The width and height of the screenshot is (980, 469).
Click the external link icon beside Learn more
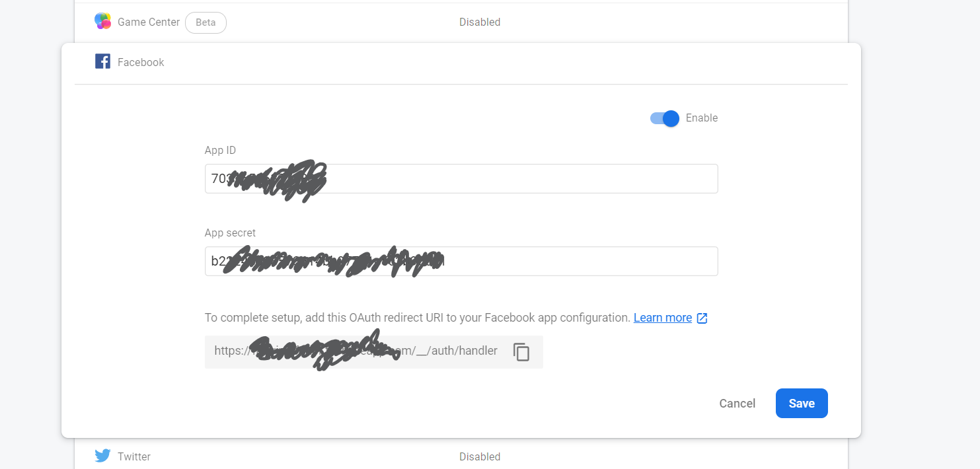pos(702,318)
